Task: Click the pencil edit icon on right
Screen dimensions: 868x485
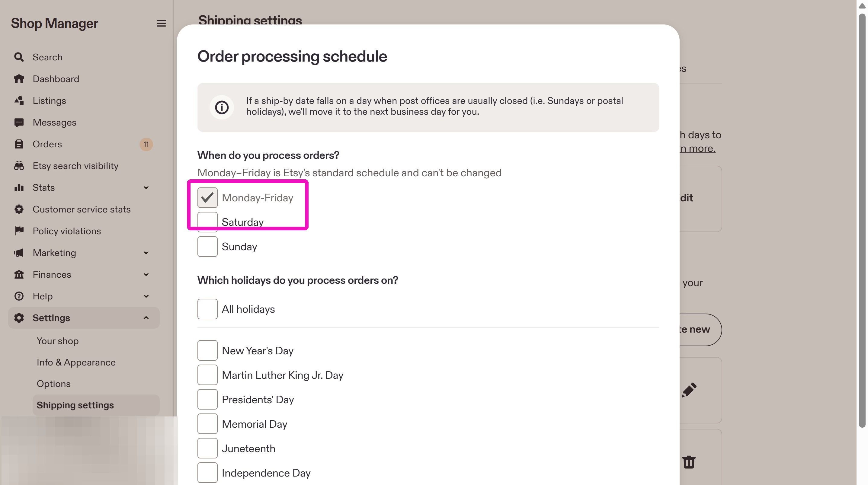Action: (x=689, y=390)
